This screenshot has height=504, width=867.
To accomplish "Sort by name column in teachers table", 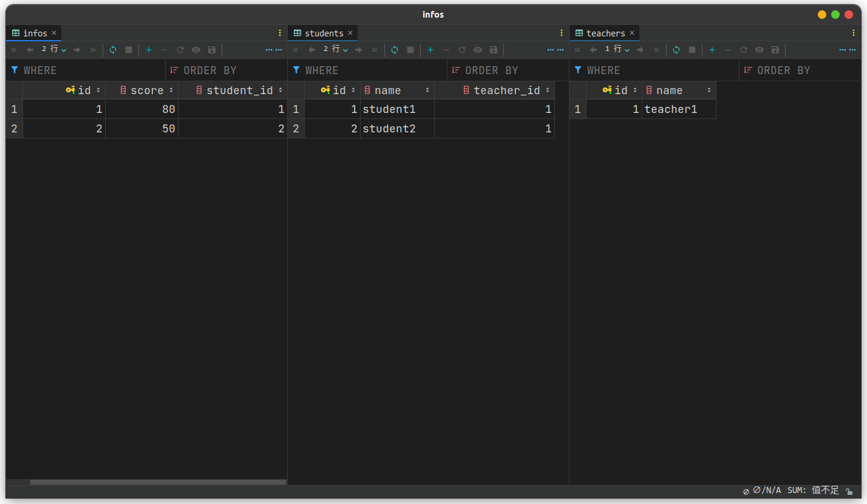I will point(679,90).
